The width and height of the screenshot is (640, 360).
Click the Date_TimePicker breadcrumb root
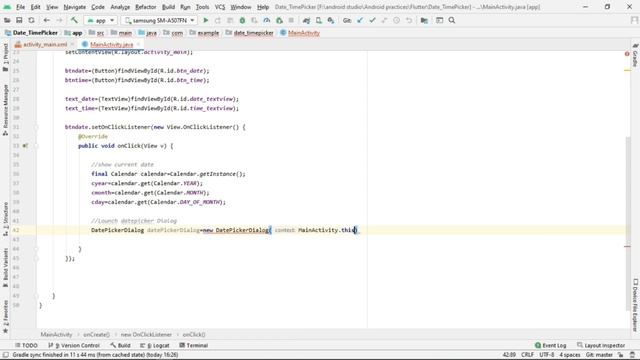tap(31, 33)
